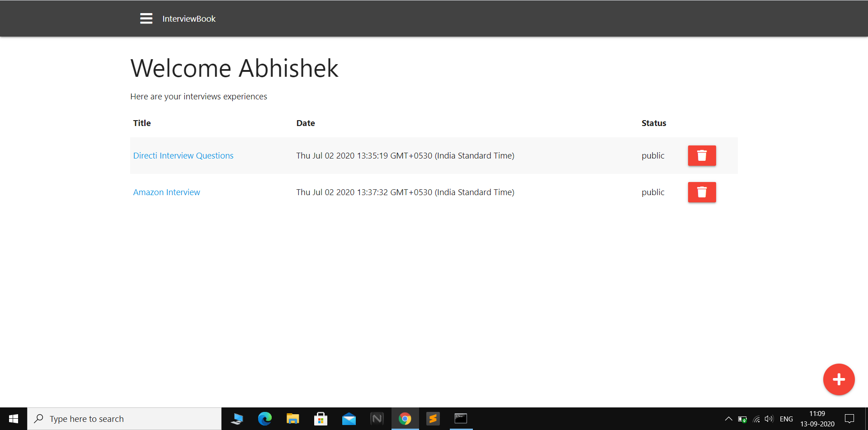Click the Date column header
The height and width of the screenshot is (430, 868).
[306, 123]
